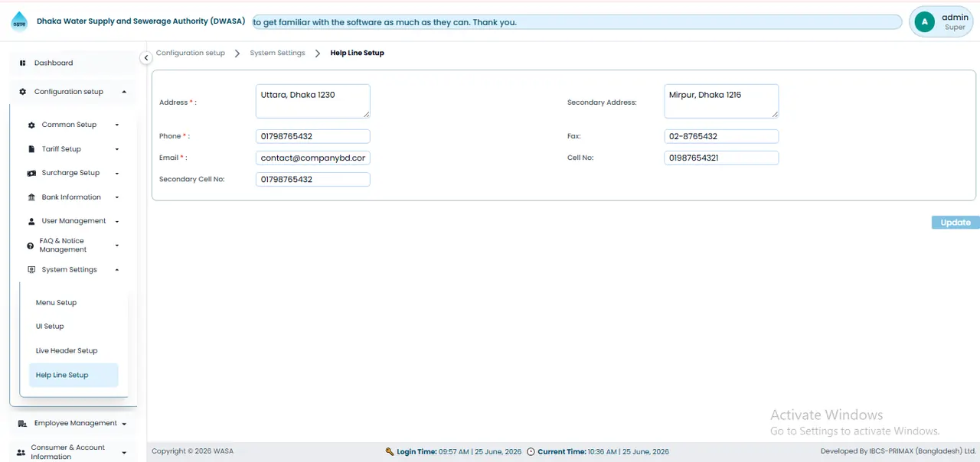Expand the User Management submenu caret

click(x=117, y=222)
